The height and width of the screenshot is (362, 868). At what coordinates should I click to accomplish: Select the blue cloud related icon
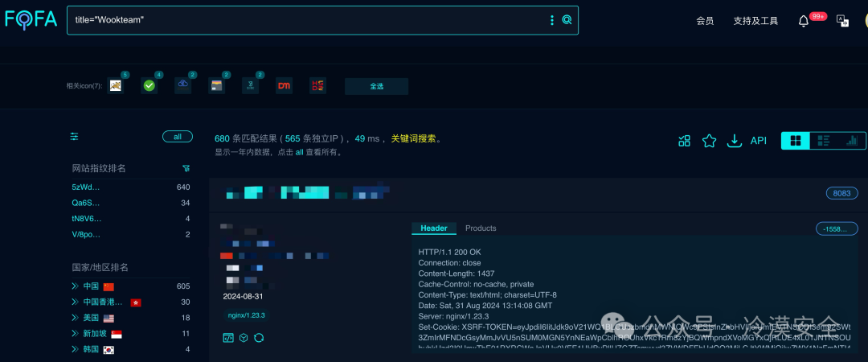pyautogui.click(x=182, y=85)
